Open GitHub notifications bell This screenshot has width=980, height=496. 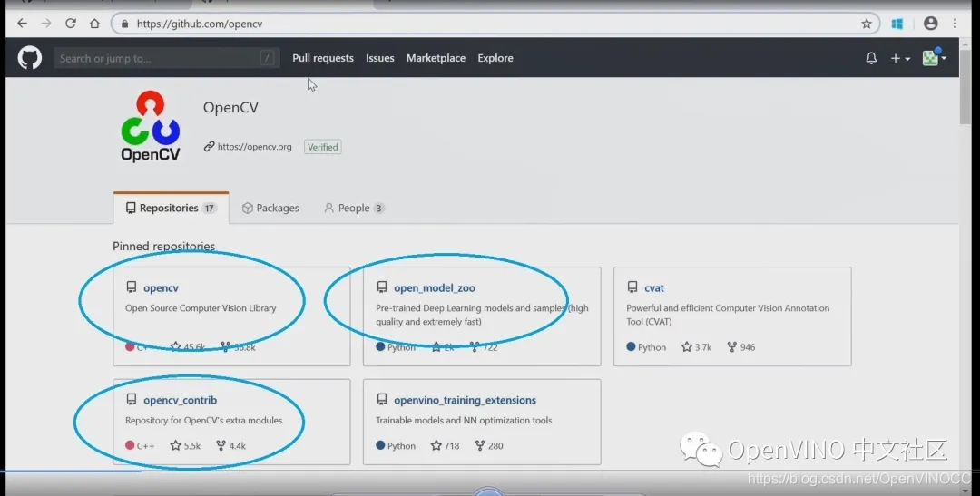[x=871, y=58]
